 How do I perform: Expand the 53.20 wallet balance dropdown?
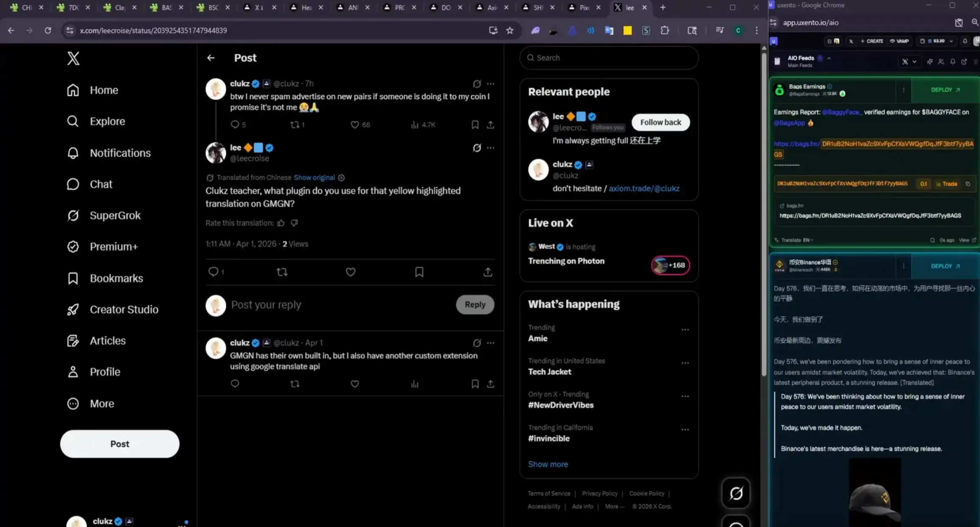pos(951,41)
